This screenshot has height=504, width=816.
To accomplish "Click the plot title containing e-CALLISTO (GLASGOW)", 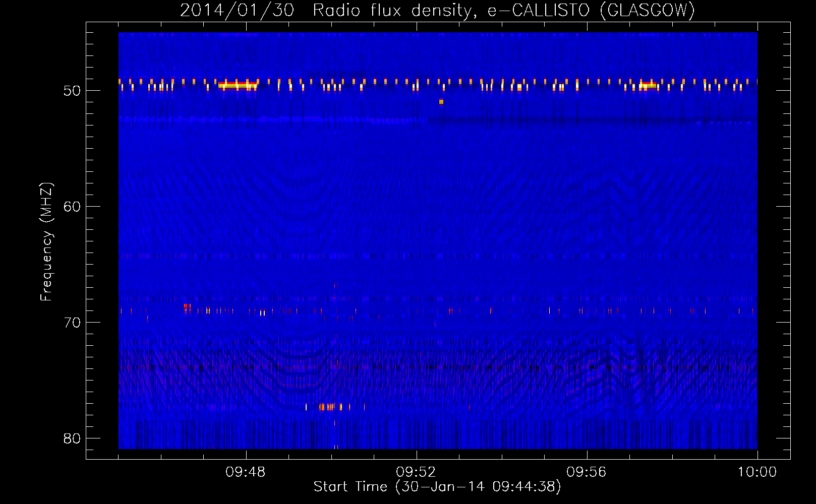I will coord(437,10).
